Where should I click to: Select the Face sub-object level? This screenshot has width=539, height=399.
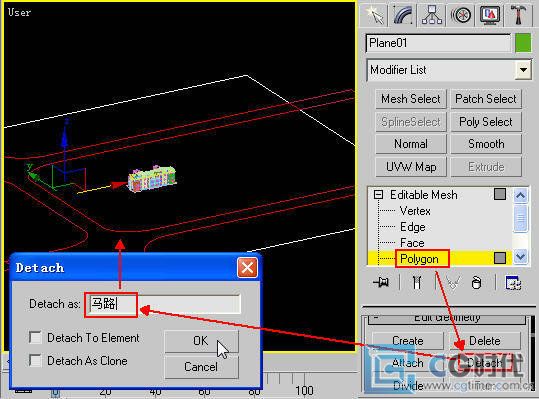pos(412,243)
